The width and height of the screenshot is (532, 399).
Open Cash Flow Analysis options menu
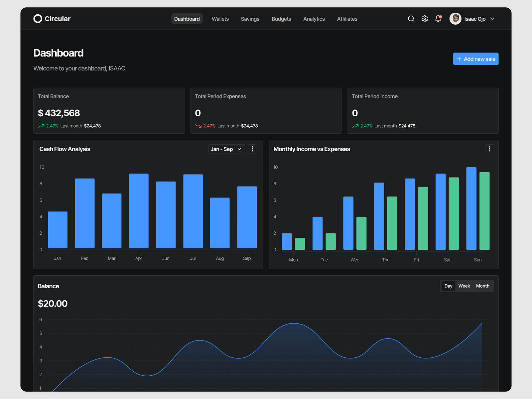click(x=252, y=149)
